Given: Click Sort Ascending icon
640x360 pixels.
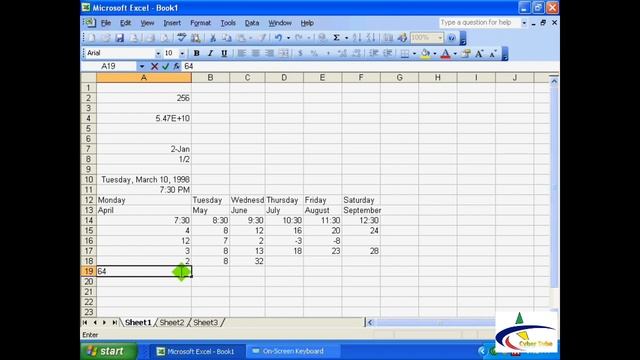Looking at the screenshot, I should pos(357,38).
